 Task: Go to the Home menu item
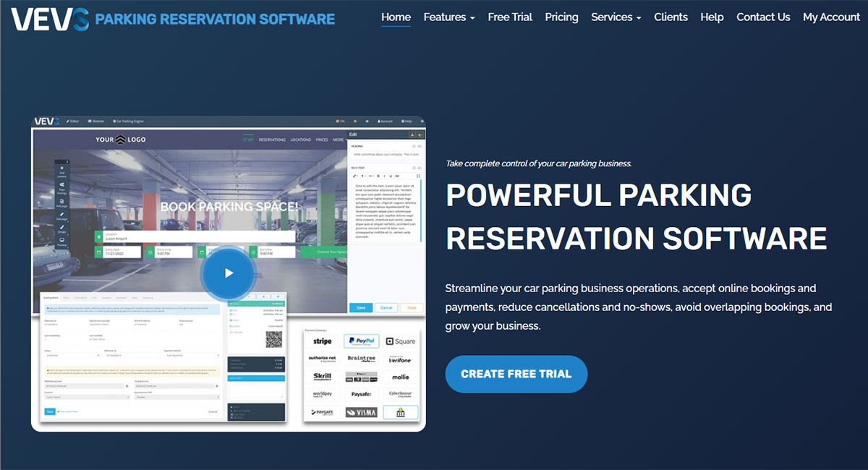[396, 17]
